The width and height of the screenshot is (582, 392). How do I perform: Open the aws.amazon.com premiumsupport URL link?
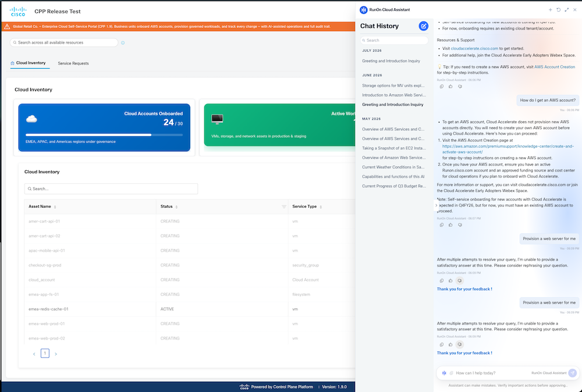508,149
